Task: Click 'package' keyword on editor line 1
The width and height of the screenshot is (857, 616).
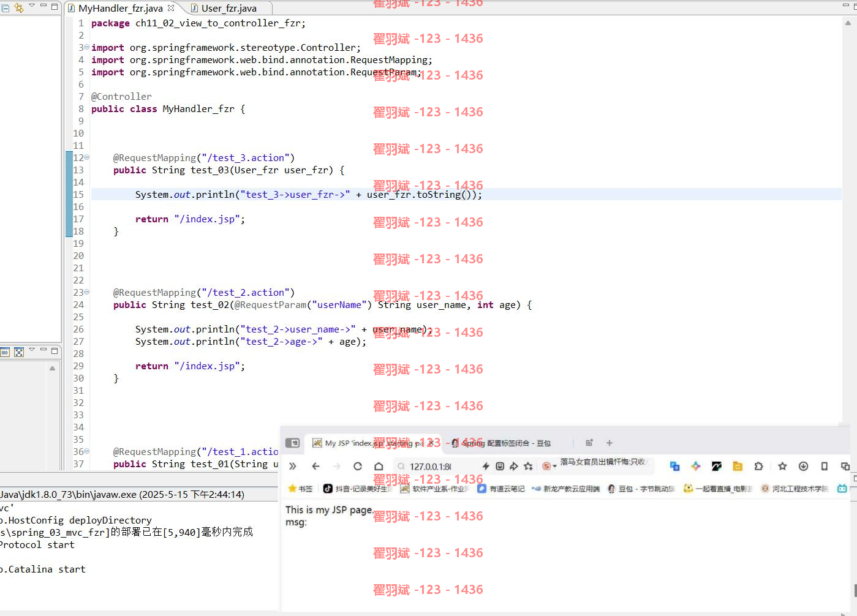Action: (110, 23)
